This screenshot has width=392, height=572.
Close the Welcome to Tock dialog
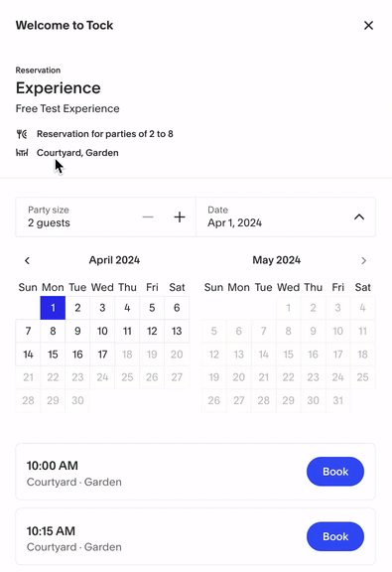368,26
